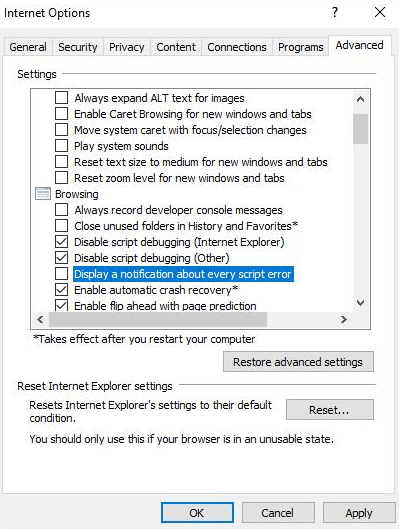Uncheck Disable script debugging (Internet Explorer)
The height and width of the screenshot is (529, 399).
(x=61, y=242)
